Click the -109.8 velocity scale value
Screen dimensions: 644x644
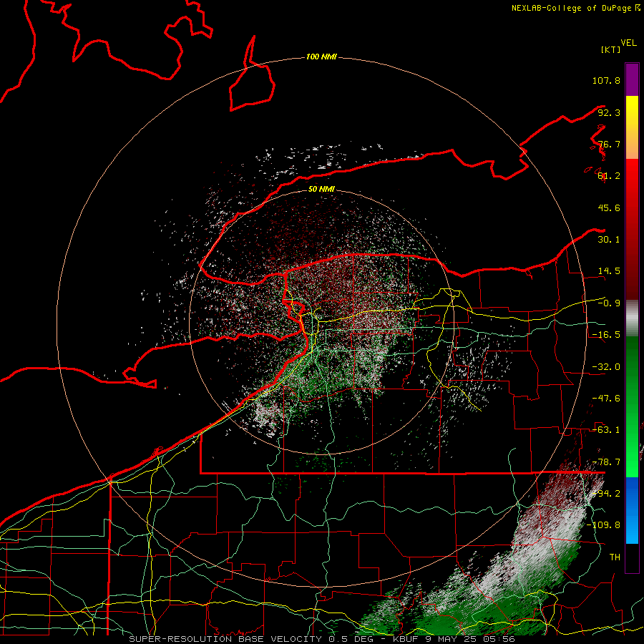603,525
